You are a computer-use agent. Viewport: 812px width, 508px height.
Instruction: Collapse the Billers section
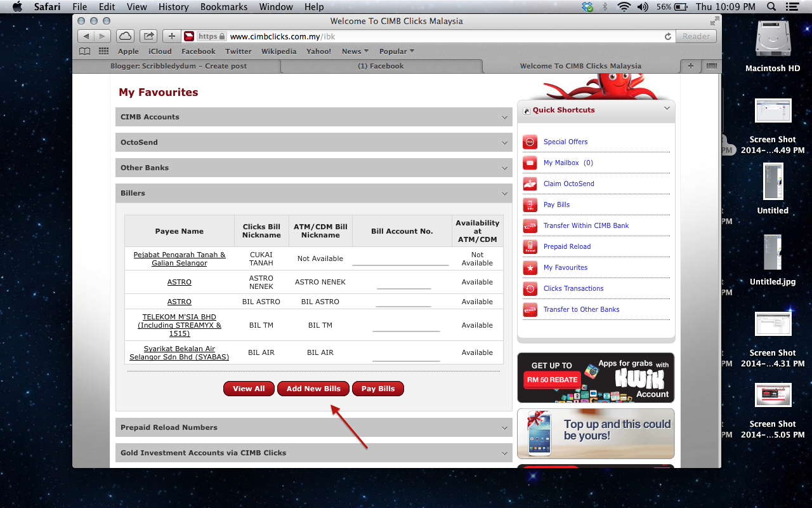tap(314, 193)
